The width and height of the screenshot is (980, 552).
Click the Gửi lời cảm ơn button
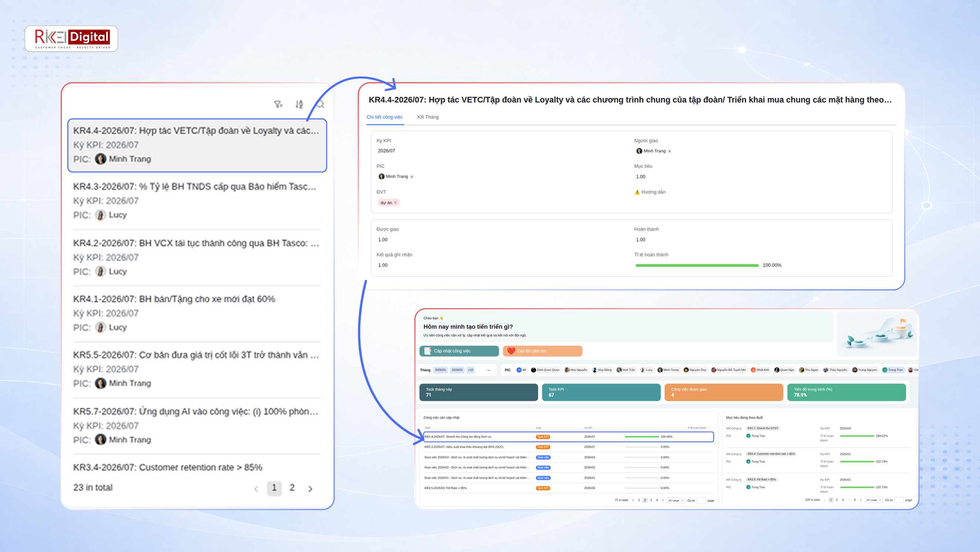[x=542, y=351]
